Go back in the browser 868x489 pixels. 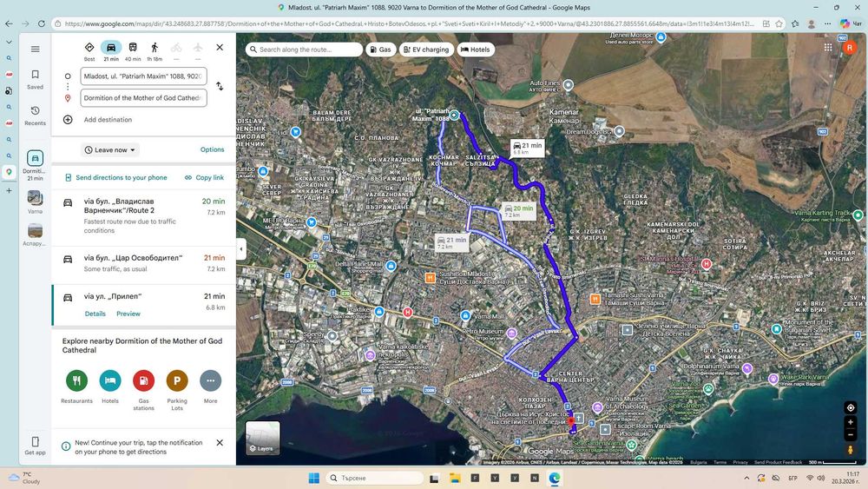(x=9, y=23)
